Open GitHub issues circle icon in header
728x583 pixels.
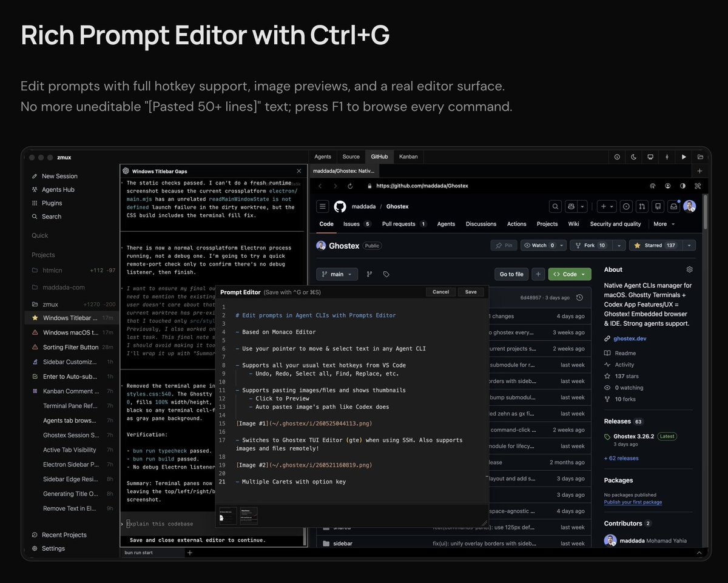[627, 206]
